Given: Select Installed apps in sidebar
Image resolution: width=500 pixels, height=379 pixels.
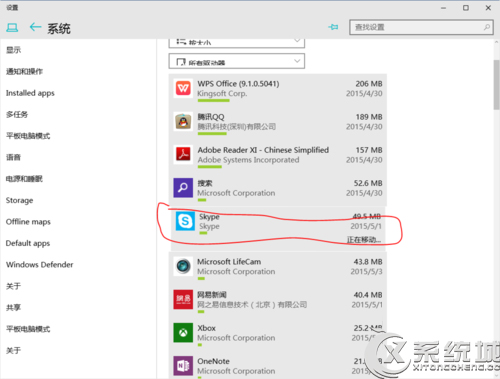Looking at the screenshot, I should [x=30, y=93].
